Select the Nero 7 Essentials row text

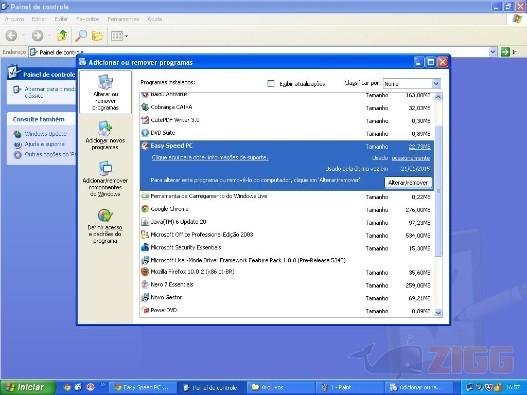(172, 284)
